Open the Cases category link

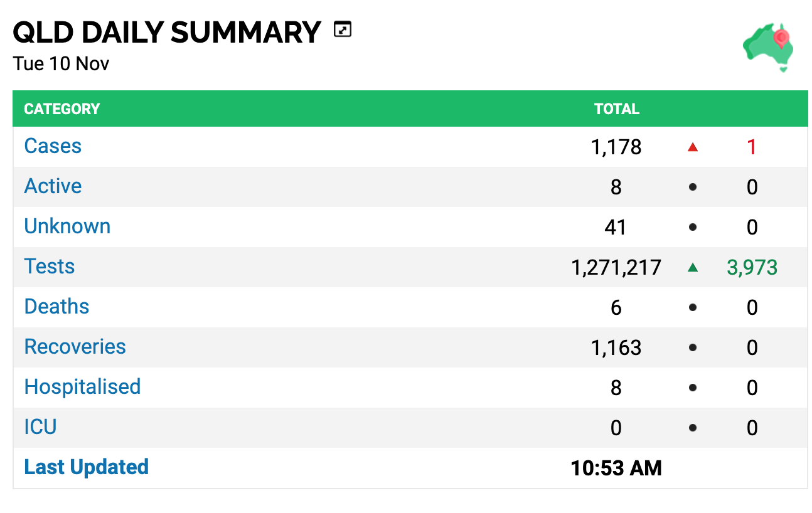click(x=53, y=146)
